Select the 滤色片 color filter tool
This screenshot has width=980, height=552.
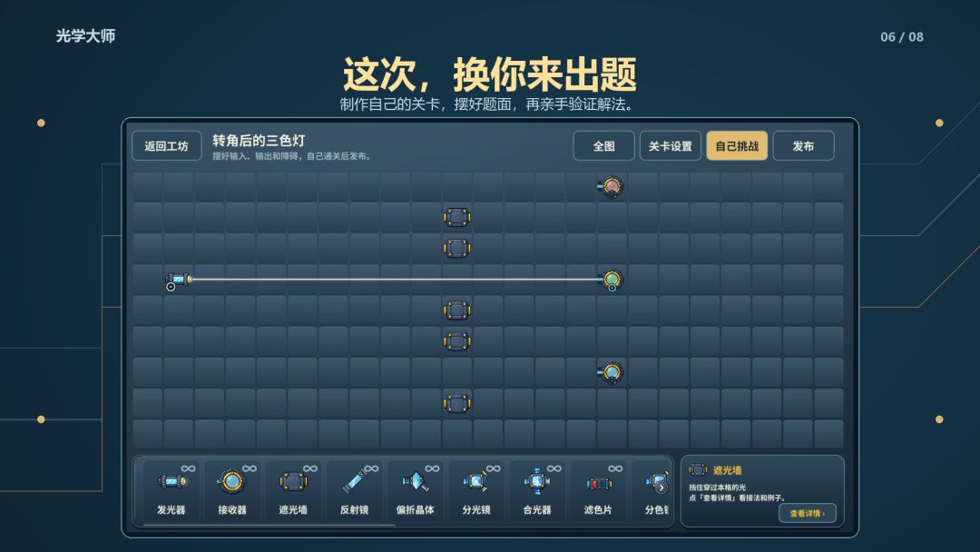pyautogui.click(x=598, y=491)
